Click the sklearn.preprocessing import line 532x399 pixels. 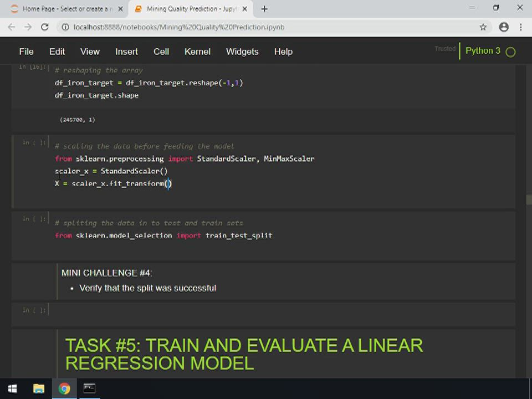click(x=185, y=159)
